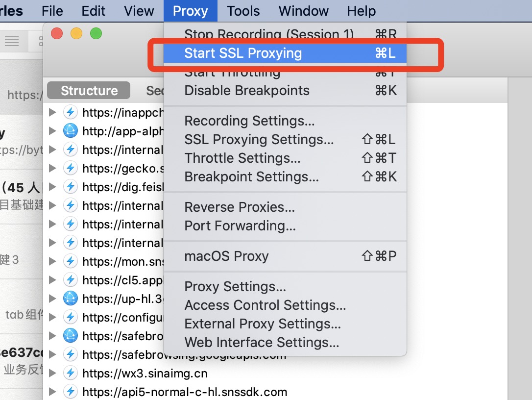Image resolution: width=532 pixels, height=400 pixels.
Task: Click the globe icon beside http://app-alph host
Action: pyautogui.click(x=71, y=131)
